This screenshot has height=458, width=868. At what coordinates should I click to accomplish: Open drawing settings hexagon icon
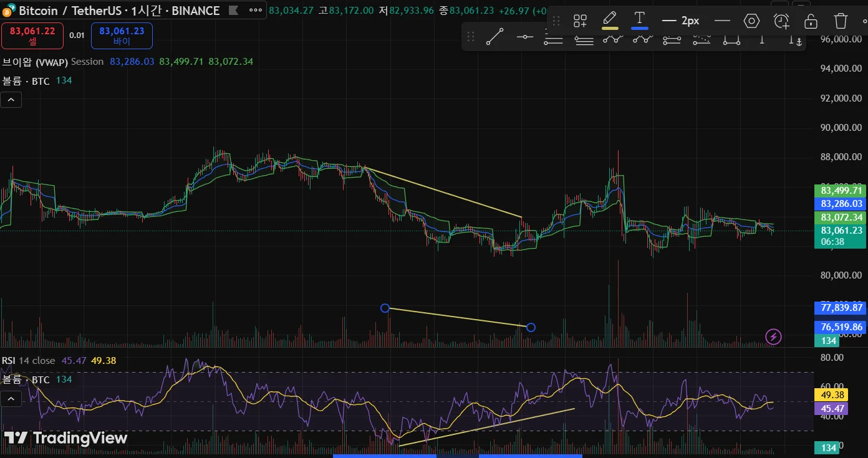click(x=751, y=21)
